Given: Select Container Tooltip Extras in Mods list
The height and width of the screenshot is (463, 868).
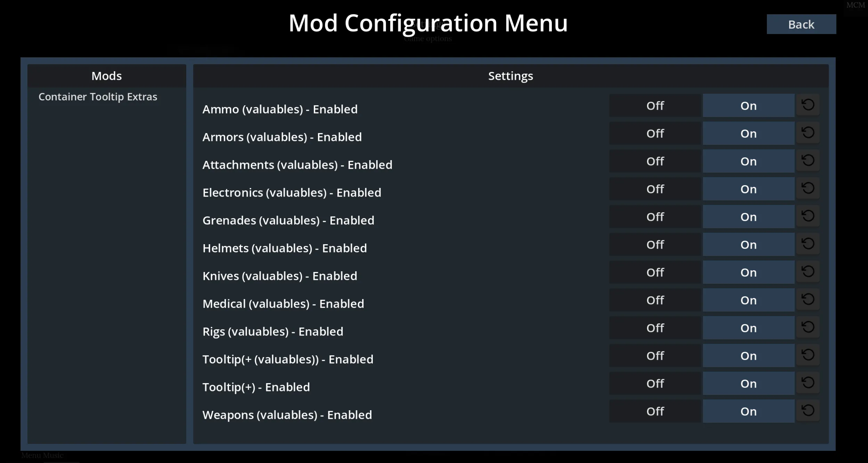Looking at the screenshot, I should 98,97.
